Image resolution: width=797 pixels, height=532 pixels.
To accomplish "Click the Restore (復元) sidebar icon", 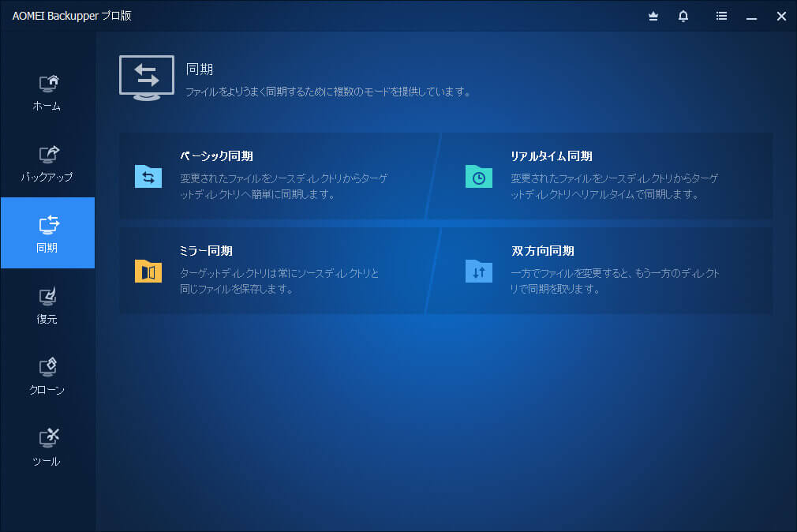I will (48, 296).
